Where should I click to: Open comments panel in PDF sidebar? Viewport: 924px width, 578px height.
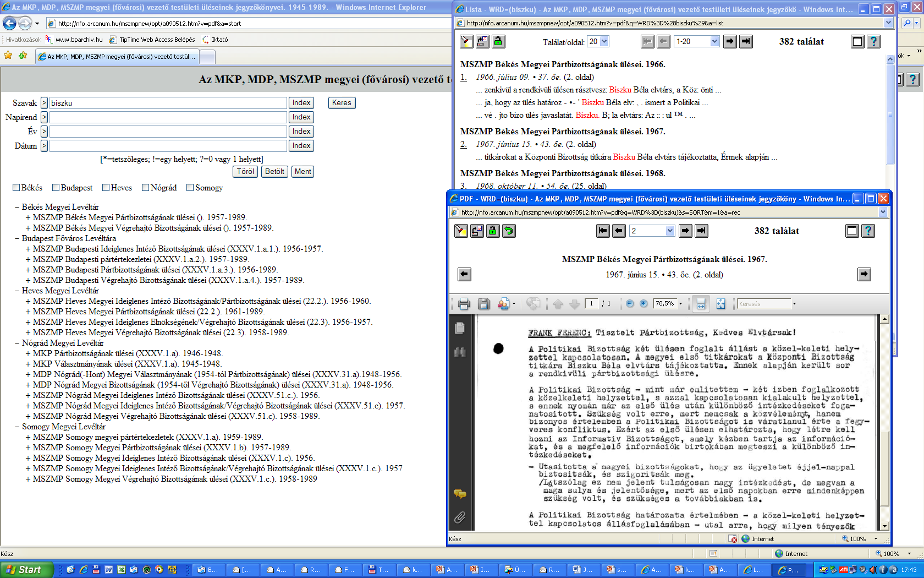coord(460,494)
